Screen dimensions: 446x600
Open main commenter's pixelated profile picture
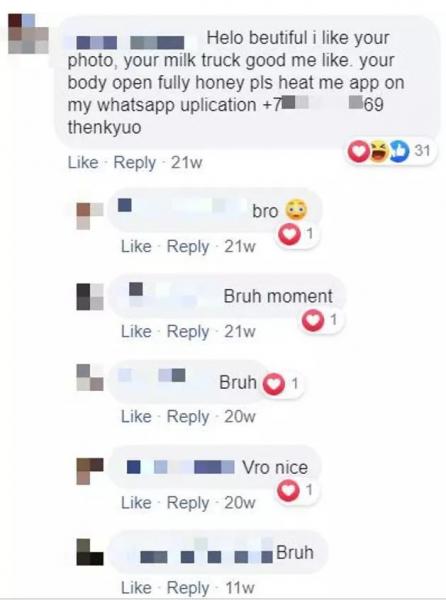pyautogui.click(x=28, y=33)
